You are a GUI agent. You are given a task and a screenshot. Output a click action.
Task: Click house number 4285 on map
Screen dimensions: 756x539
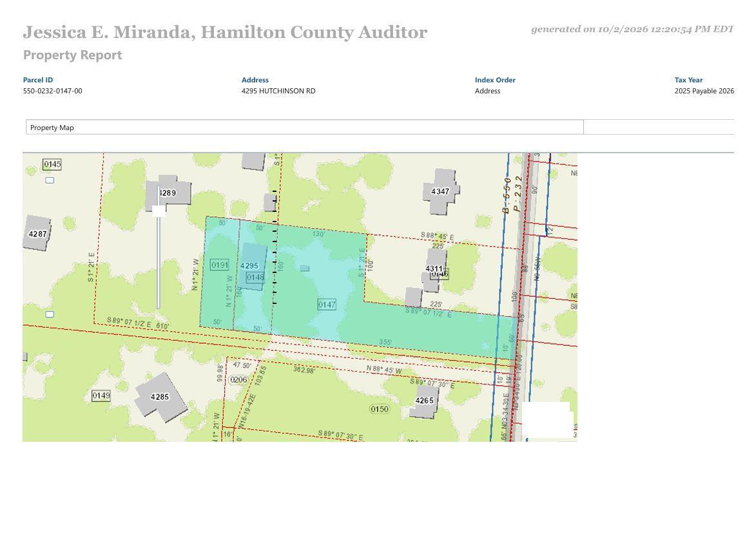[160, 397]
